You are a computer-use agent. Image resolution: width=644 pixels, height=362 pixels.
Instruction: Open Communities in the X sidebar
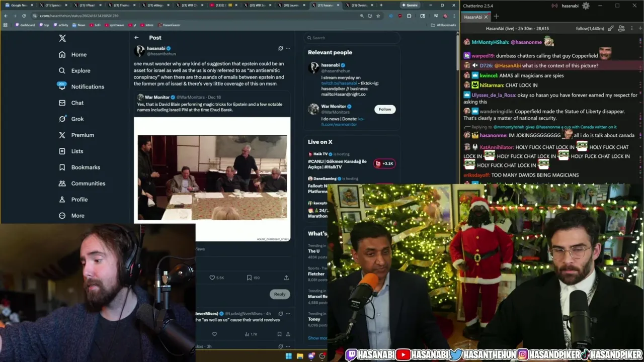pyautogui.click(x=82, y=183)
